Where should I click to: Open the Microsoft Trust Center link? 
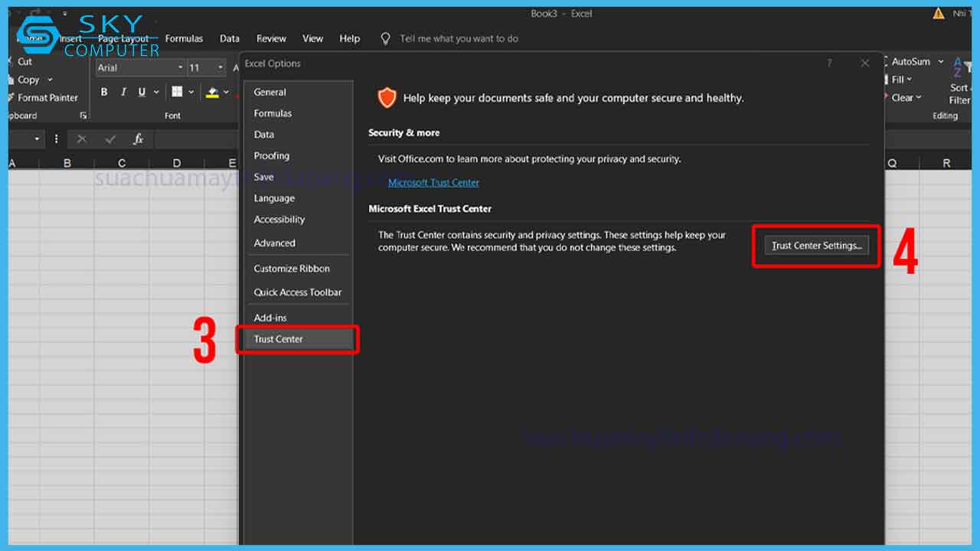pos(433,182)
